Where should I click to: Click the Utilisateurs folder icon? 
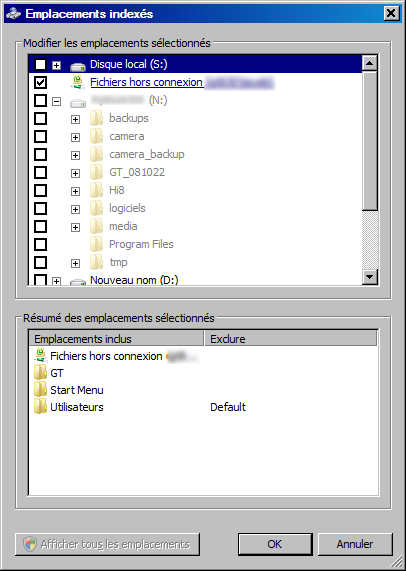[x=40, y=407]
